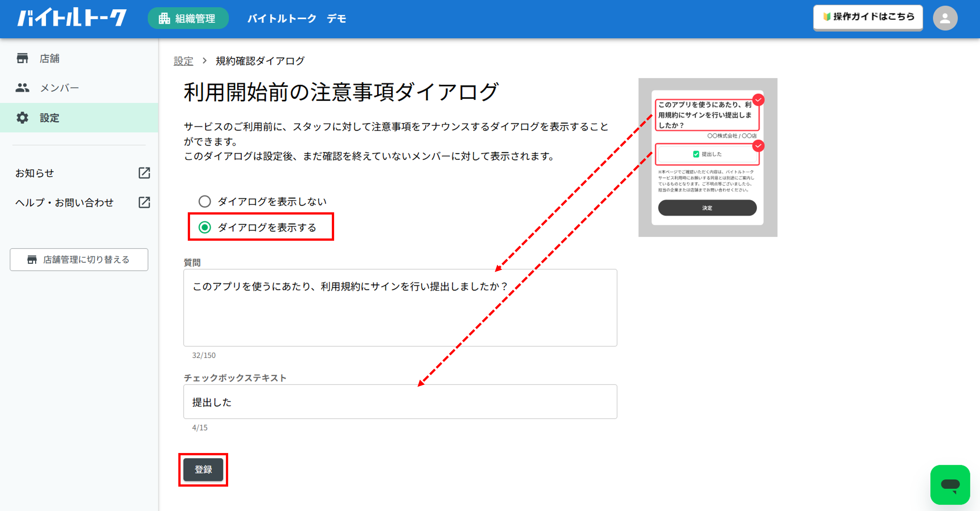The image size is (980, 511).
Task: Click the 質問 field label
Action: (x=192, y=262)
